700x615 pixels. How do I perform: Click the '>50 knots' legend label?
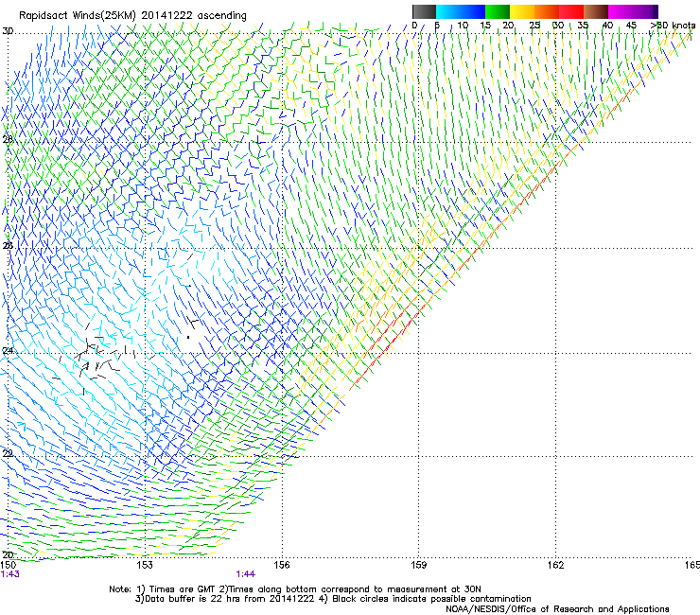coord(673,26)
